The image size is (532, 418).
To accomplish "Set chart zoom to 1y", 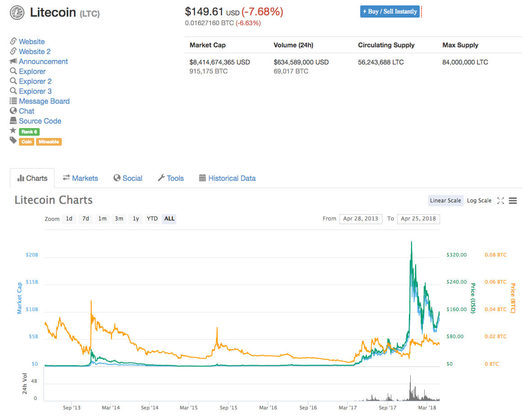I will 136,219.
